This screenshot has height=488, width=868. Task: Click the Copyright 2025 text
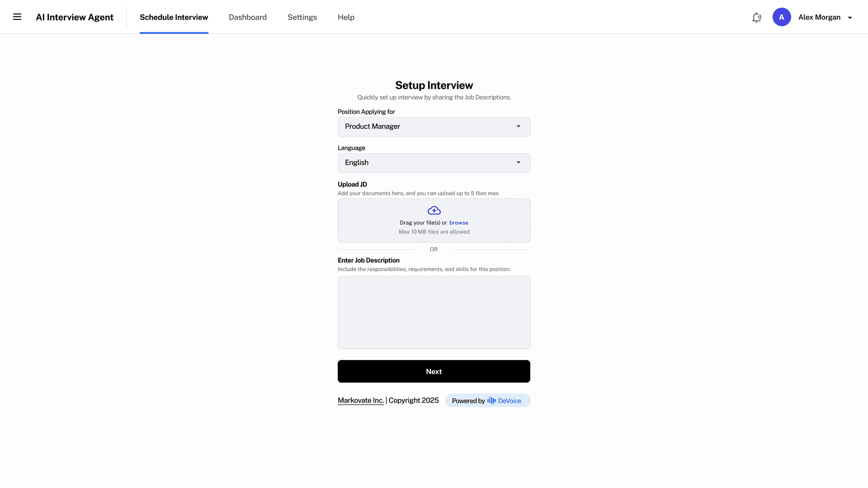click(x=414, y=401)
